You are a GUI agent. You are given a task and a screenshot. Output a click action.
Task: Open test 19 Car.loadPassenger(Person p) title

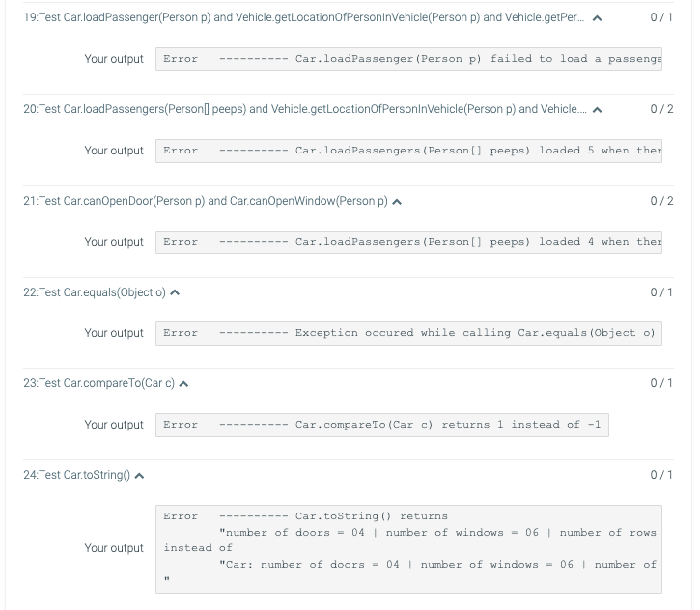(x=303, y=17)
